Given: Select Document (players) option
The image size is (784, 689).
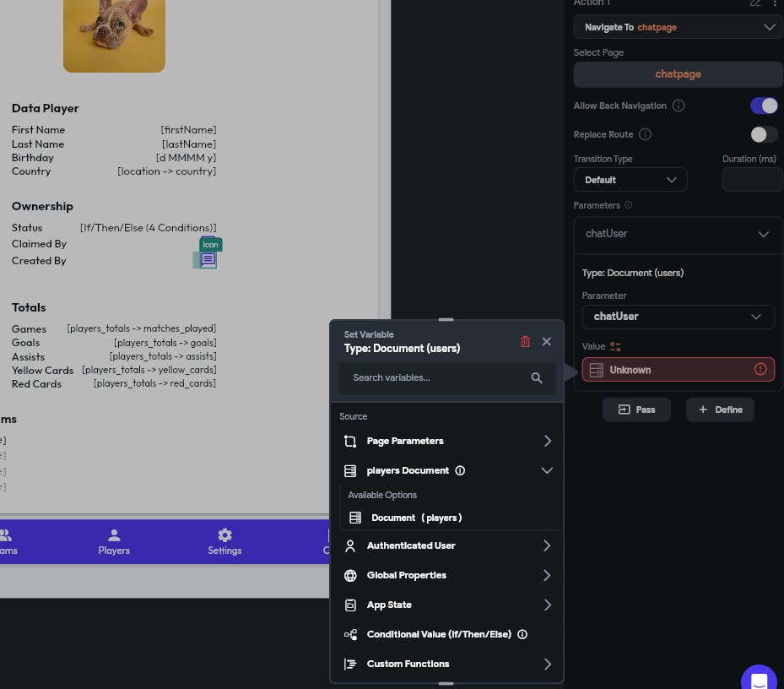Looking at the screenshot, I should pos(451,518).
